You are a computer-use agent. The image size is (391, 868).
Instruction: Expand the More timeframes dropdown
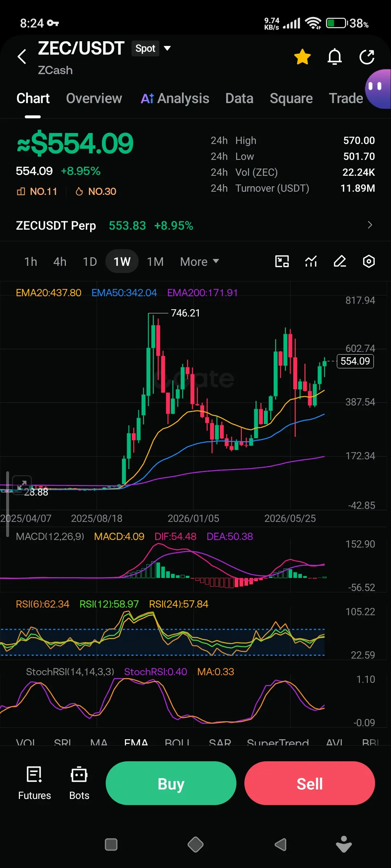[199, 261]
